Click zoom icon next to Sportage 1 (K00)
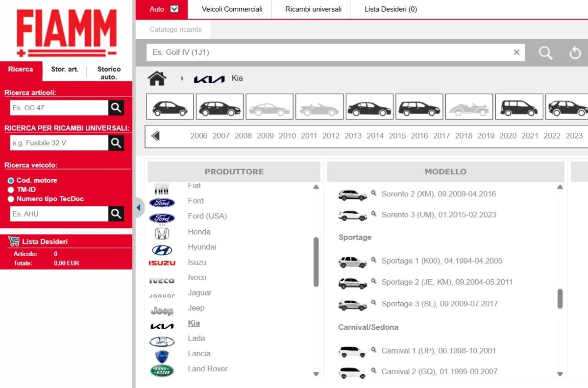Image resolution: width=588 pixels, height=388 pixels. tap(373, 260)
